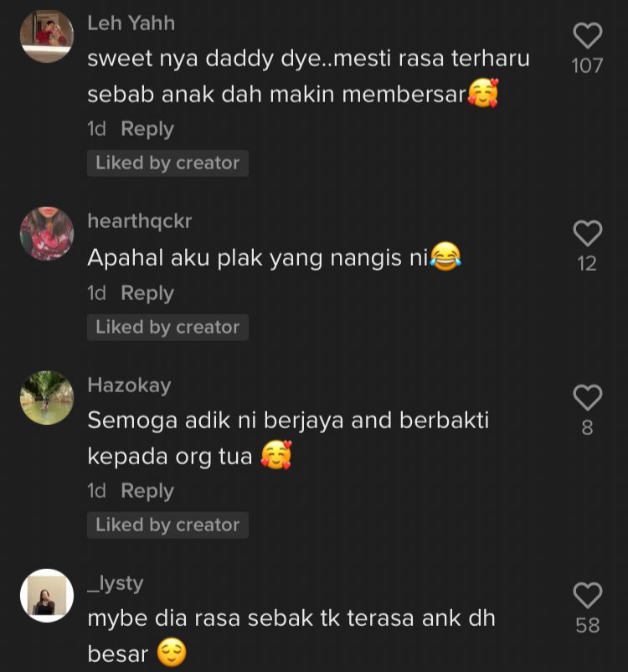Reply to hearthqckr's comment
The image size is (628, 672).
pyautogui.click(x=147, y=293)
